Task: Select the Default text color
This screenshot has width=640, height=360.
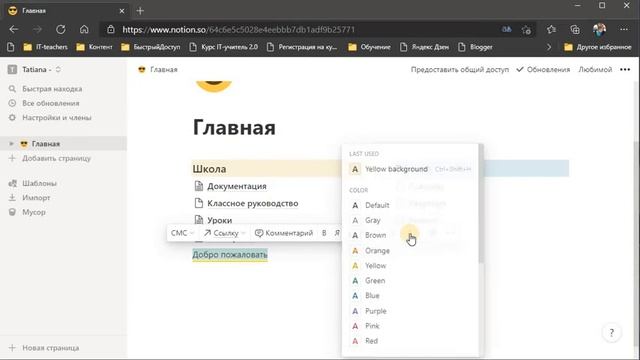Action: click(411, 205)
